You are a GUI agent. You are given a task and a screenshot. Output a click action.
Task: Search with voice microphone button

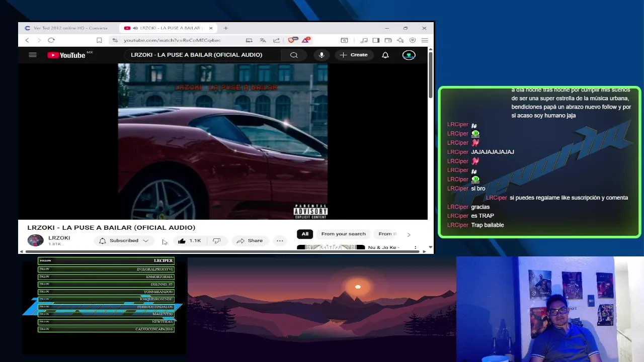click(x=321, y=55)
